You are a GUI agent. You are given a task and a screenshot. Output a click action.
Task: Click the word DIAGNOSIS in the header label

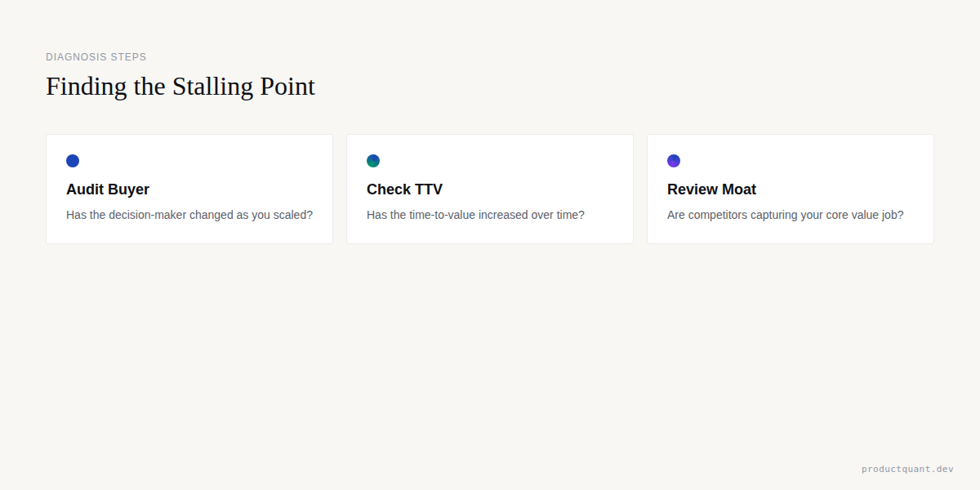pos(76,57)
